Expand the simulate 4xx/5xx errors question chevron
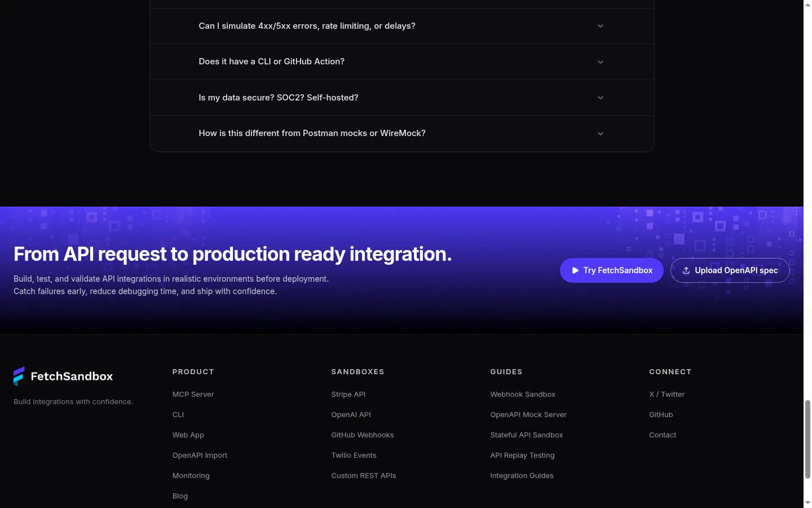Viewport: 812px width, 508px height. tap(601, 26)
